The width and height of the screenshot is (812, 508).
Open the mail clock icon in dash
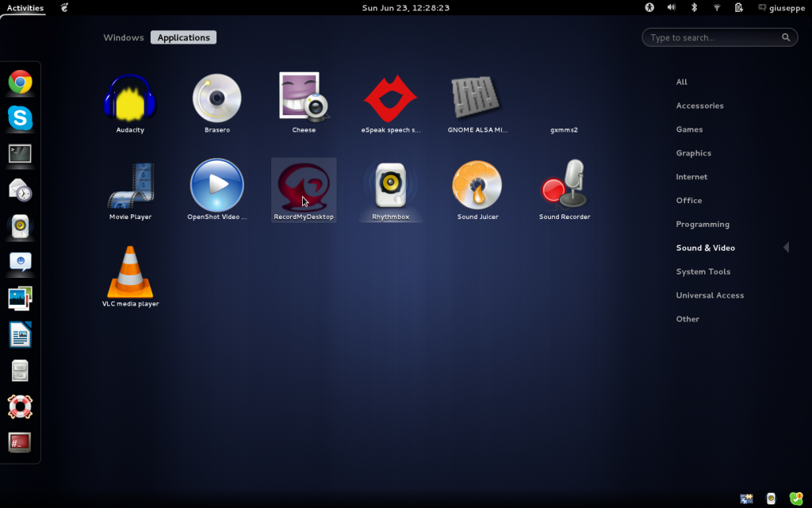coord(20,190)
